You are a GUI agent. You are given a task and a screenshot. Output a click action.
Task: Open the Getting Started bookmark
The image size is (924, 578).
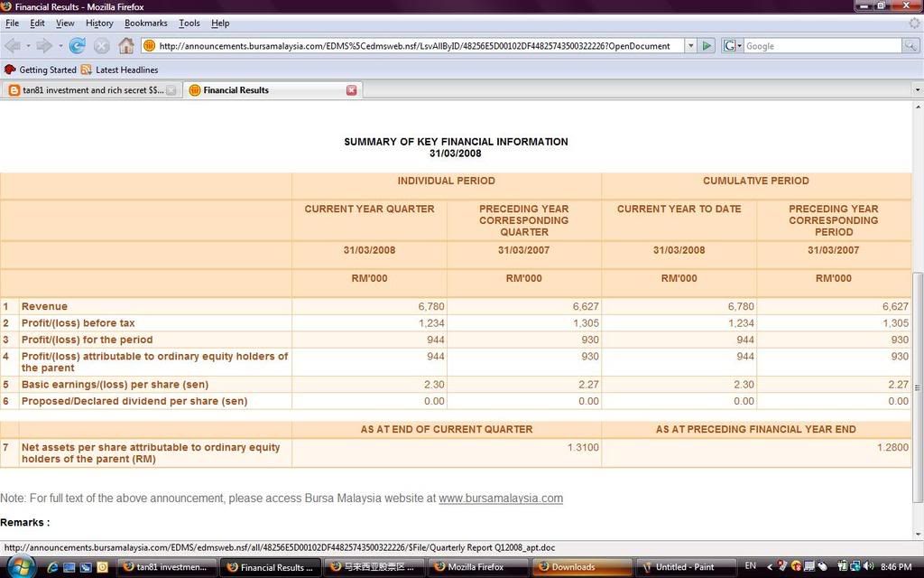[41, 70]
